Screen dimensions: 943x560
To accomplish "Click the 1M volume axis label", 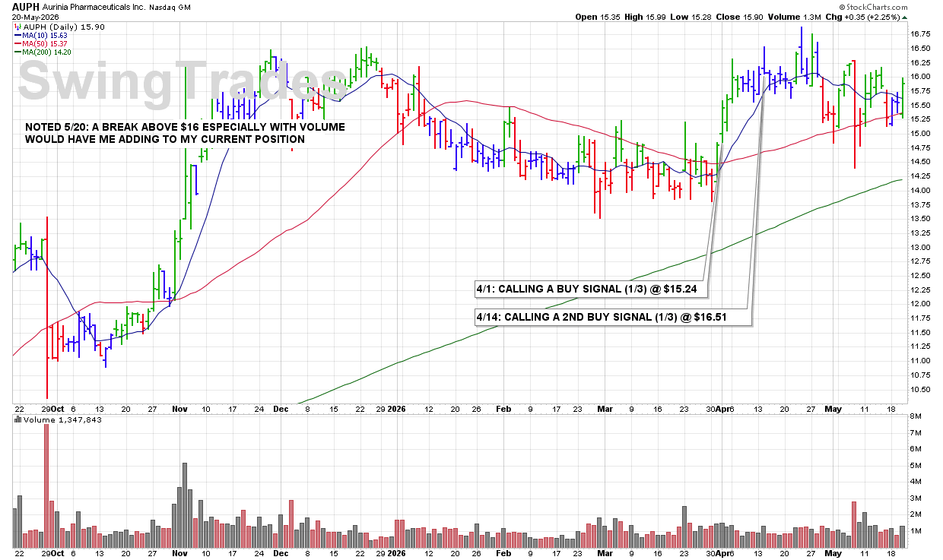I will (x=917, y=530).
